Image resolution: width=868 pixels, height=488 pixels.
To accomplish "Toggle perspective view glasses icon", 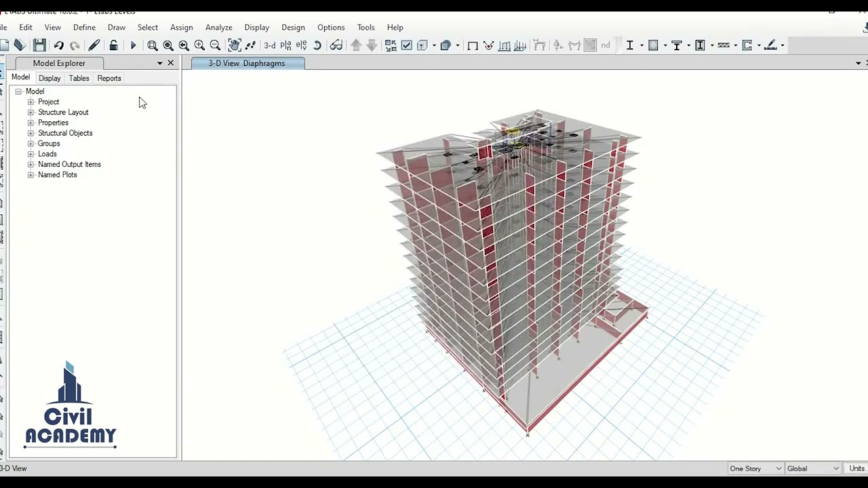I will pyautogui.click(x=336, y=45).
